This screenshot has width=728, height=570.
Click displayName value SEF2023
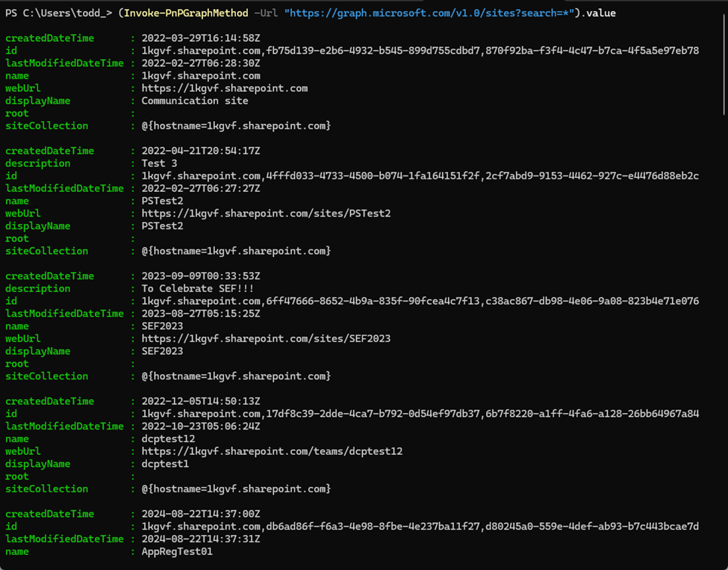pyautogui.click(x=162, y=351)
